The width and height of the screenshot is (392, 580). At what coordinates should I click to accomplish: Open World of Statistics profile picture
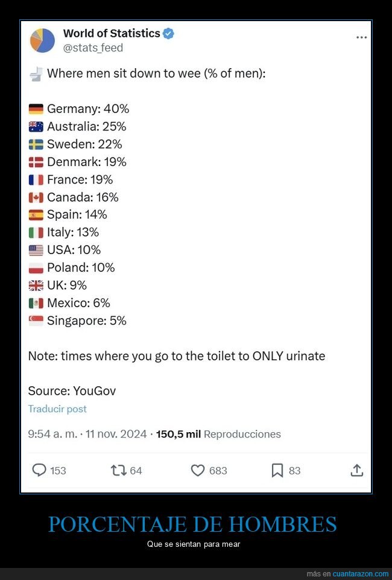click(x=42, y=40)
